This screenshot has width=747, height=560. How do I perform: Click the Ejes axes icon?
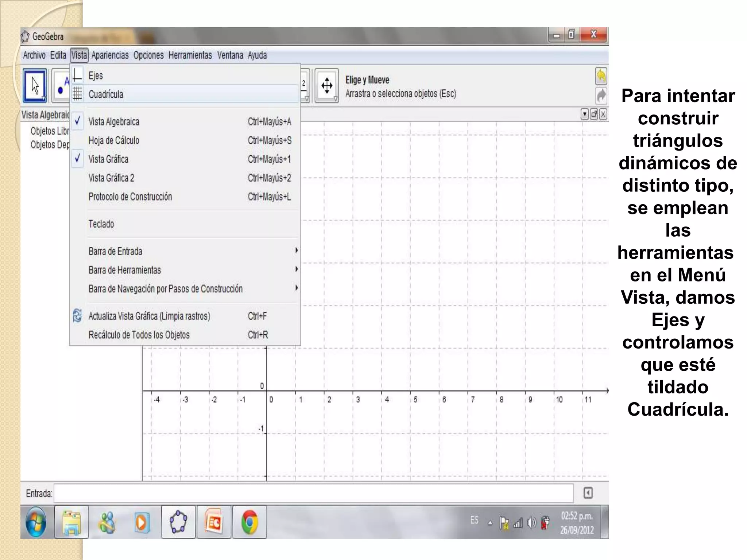click(77, 75)
